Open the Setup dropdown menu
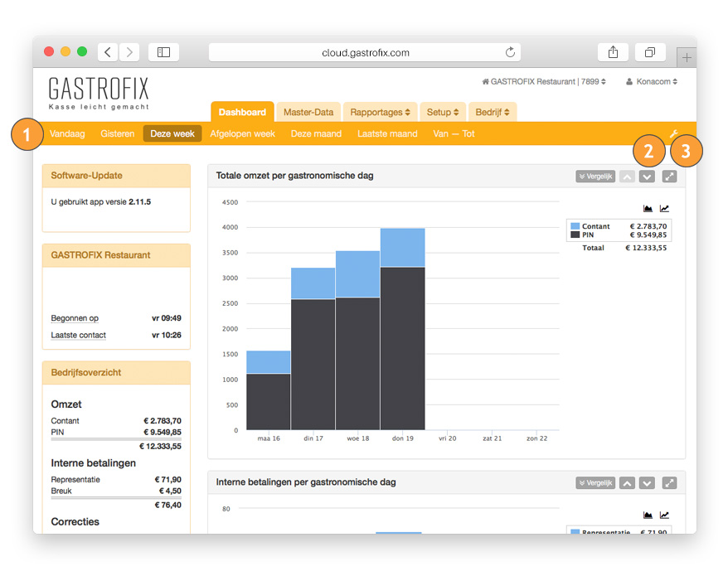 443,112
